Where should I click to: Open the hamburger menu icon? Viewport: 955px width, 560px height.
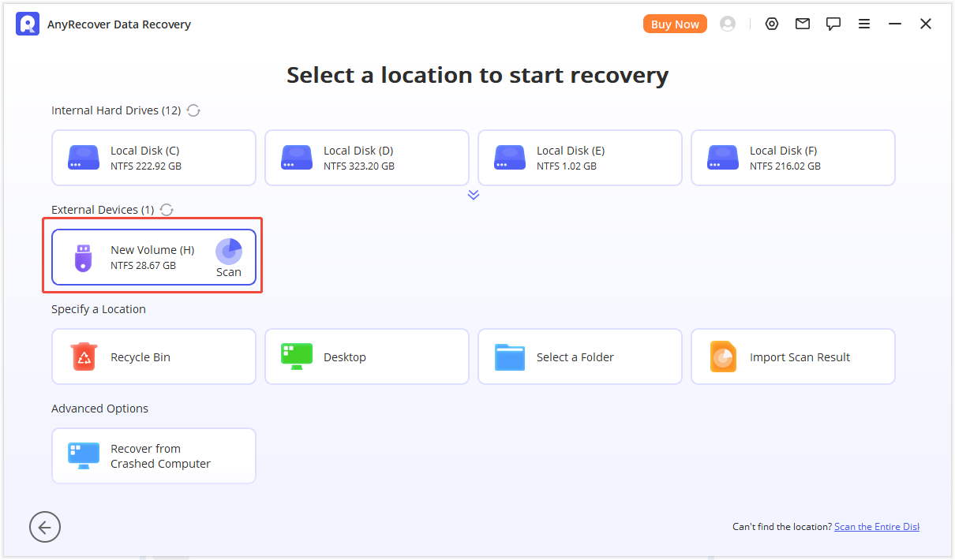(x=864, y=24)
